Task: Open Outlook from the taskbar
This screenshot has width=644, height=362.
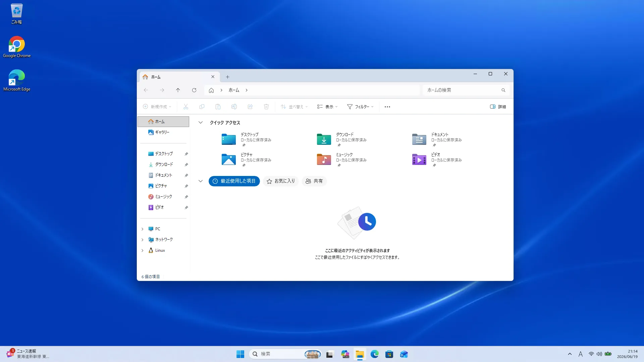Action: [x=404, y=354]
